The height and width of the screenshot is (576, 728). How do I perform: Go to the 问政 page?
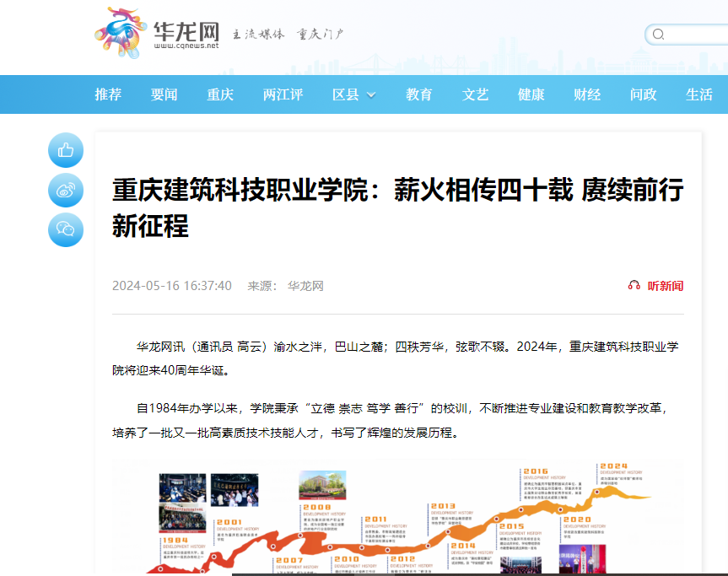(644, 94)
